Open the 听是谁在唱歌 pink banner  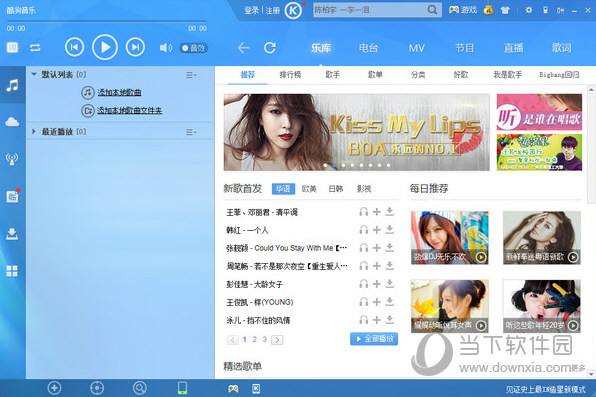(x=539, y=112)
